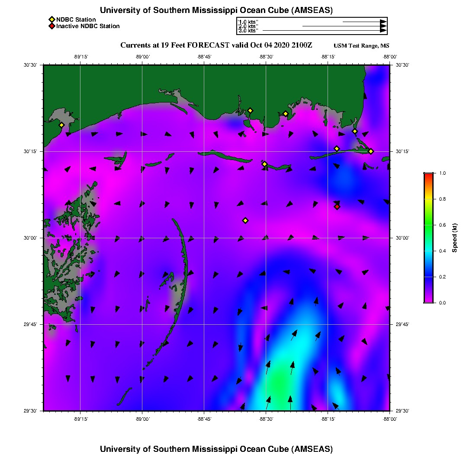
Task: Click the red top of speed color bar
Action: (428, 175)
